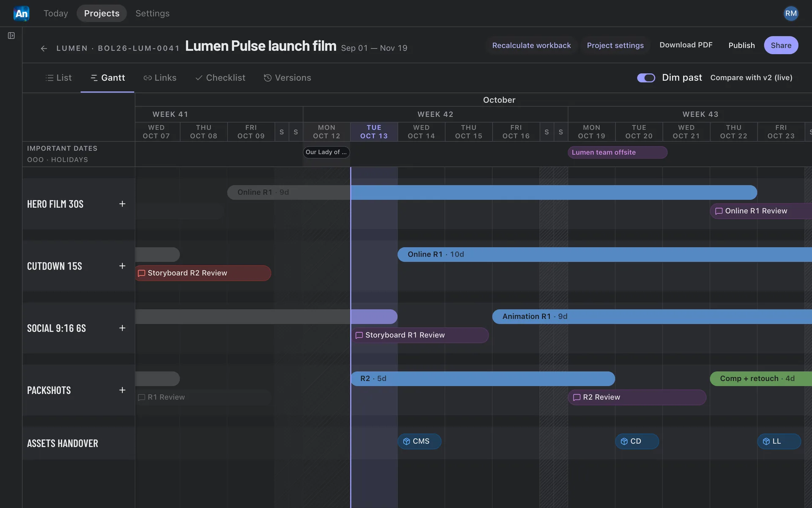Go to Today in top navigation
Screen dimensions: 812x508
(x=55, y=14)
